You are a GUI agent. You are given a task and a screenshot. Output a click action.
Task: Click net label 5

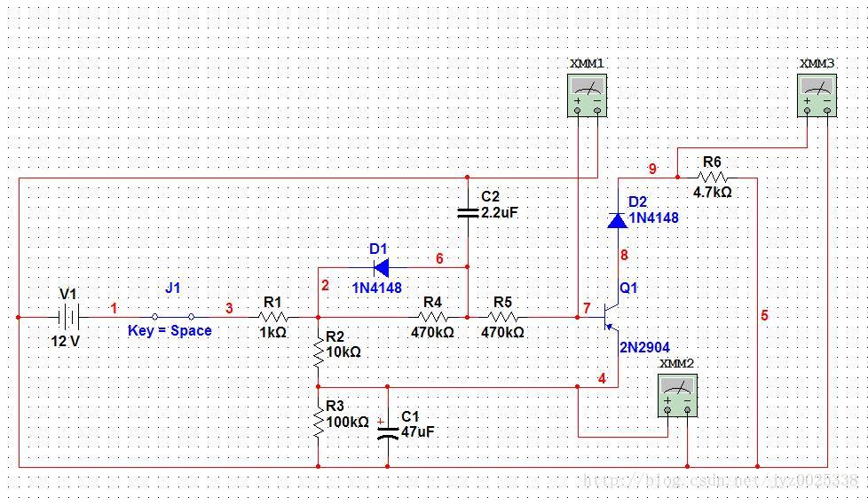pos(764,316)
